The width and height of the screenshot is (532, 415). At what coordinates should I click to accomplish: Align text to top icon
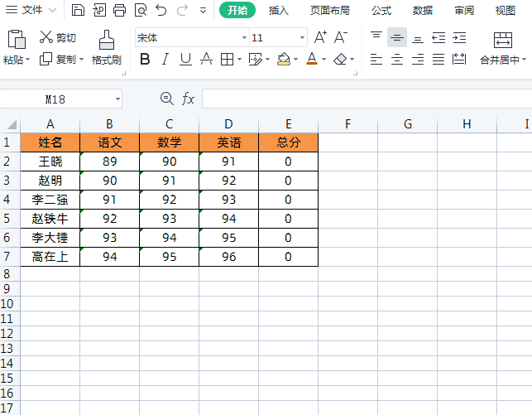(376, 37)
